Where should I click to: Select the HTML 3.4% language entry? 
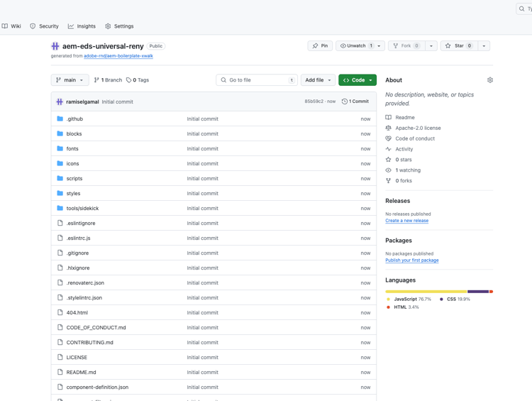tap(403, 307)
